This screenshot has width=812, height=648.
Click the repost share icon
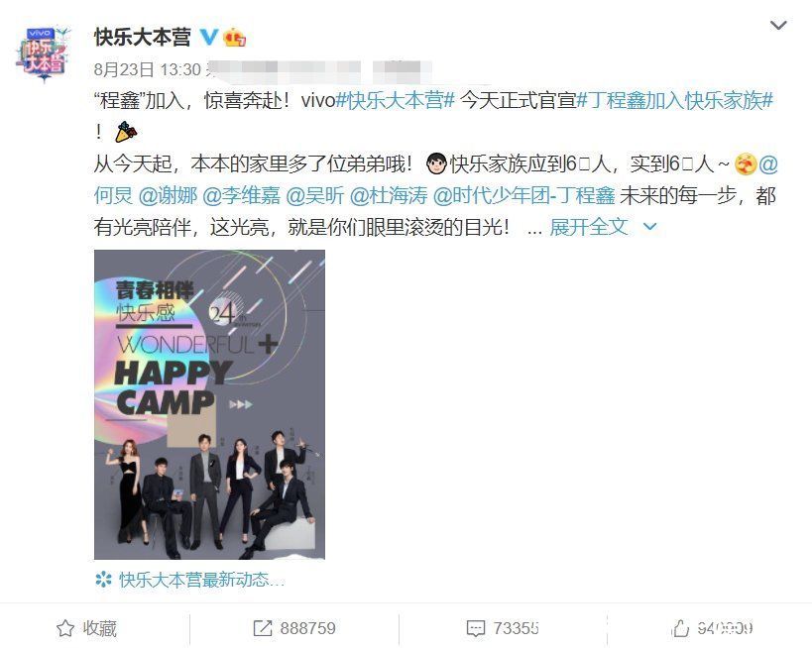coord(262,628)
